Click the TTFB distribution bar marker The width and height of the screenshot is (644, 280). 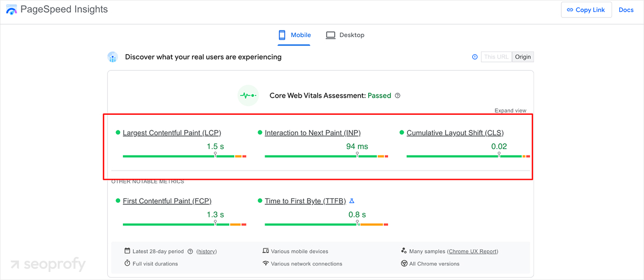point(357,223)
